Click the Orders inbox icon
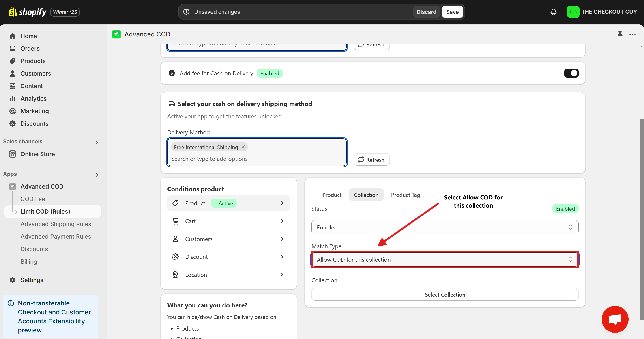 click(13, 49)
